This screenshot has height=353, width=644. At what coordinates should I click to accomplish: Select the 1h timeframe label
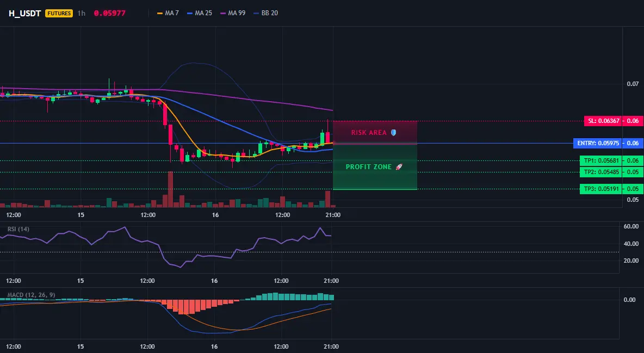[x=82, y=13]
